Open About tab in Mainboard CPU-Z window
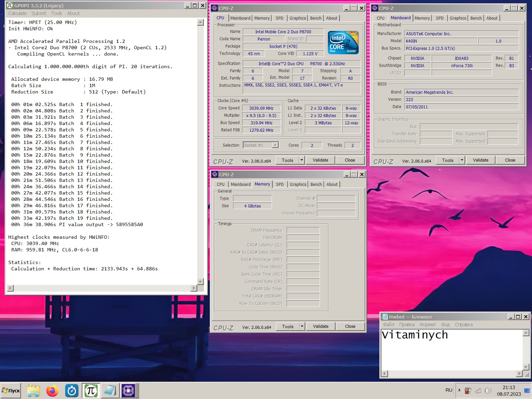The image size is (532, 399). pyautogui.click(x=492, y=18)
